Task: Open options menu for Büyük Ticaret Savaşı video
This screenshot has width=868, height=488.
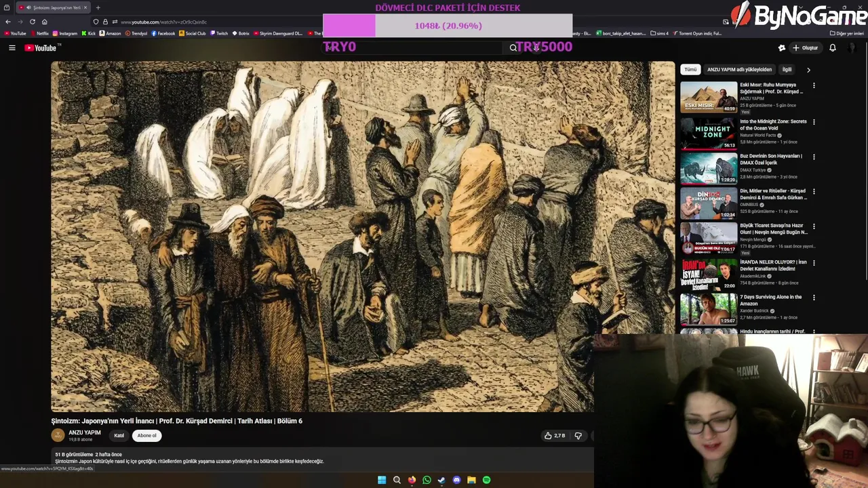Action: click(x=814, y=226)
